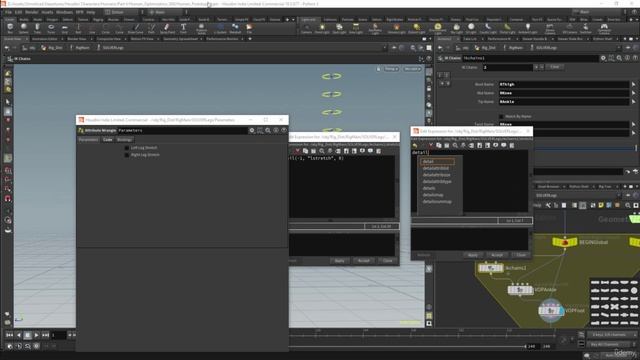Screen dimensions: 640x360
Task: Click Accept in front expression editor
Action: tap(497, 255)
